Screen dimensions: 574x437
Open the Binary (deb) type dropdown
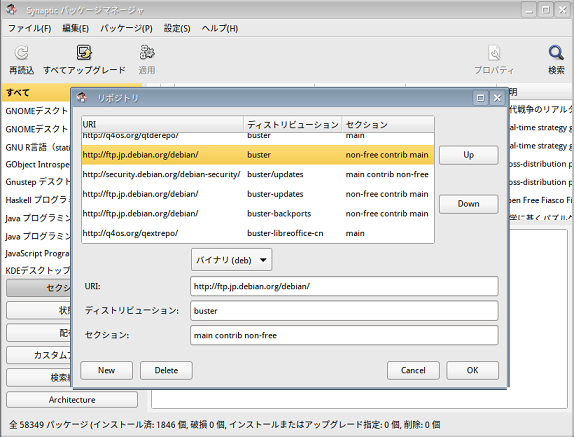tap(231, 260)
